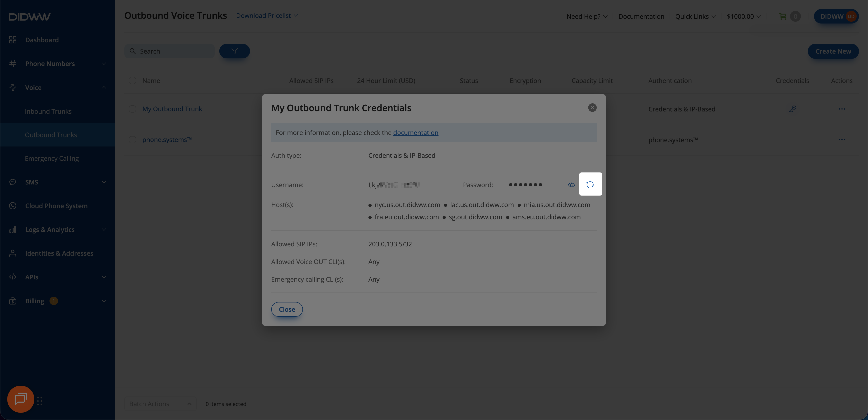Viewport: 868px width, 420px height.
Task: Open the Dashboard grid icon
Action: [x=12, y=40]
